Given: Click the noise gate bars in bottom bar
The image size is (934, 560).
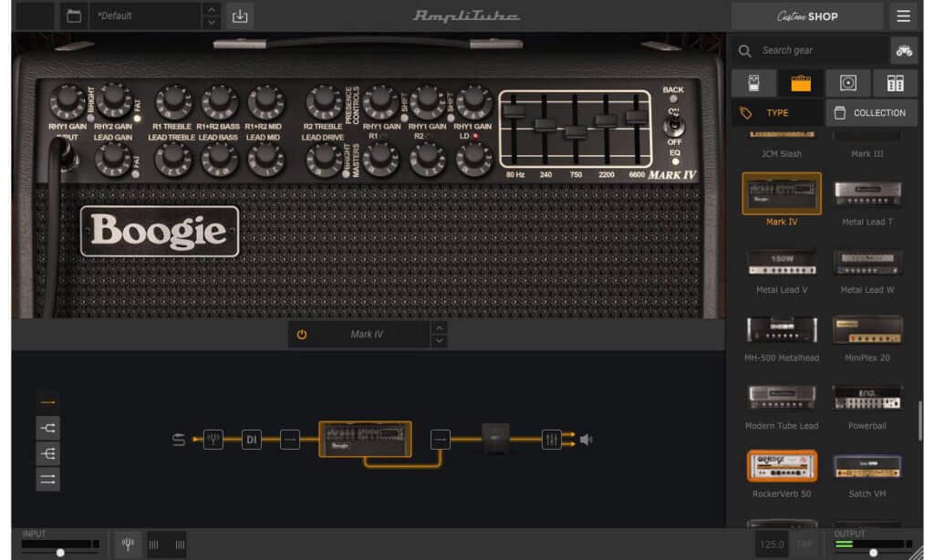Looking at the screenshot, I should click(166, 544).
